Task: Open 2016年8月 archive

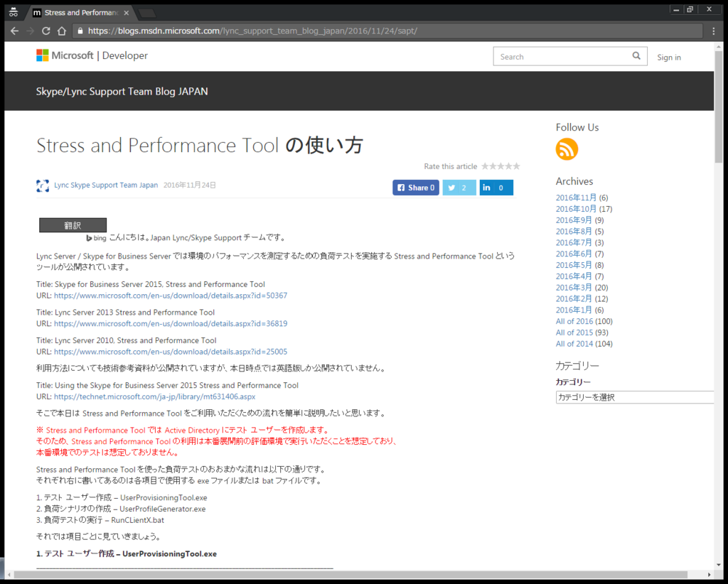Action: coord(574,232)
